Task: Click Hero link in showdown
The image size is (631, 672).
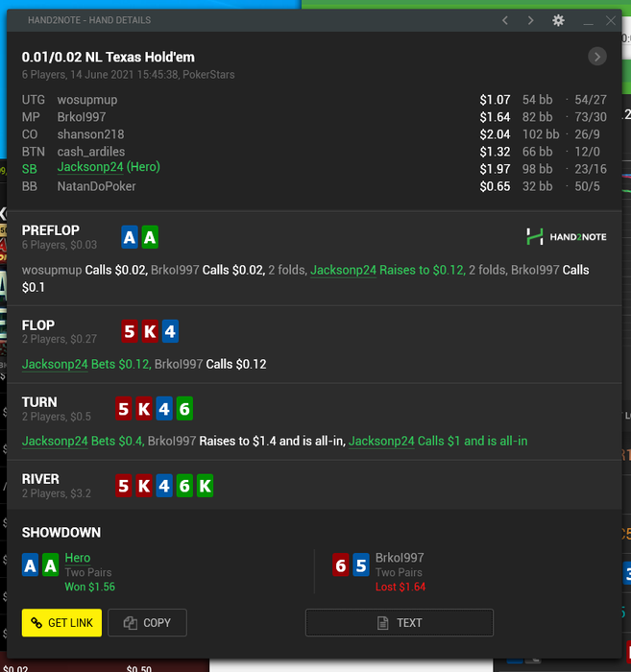Action: click(78, 558)
